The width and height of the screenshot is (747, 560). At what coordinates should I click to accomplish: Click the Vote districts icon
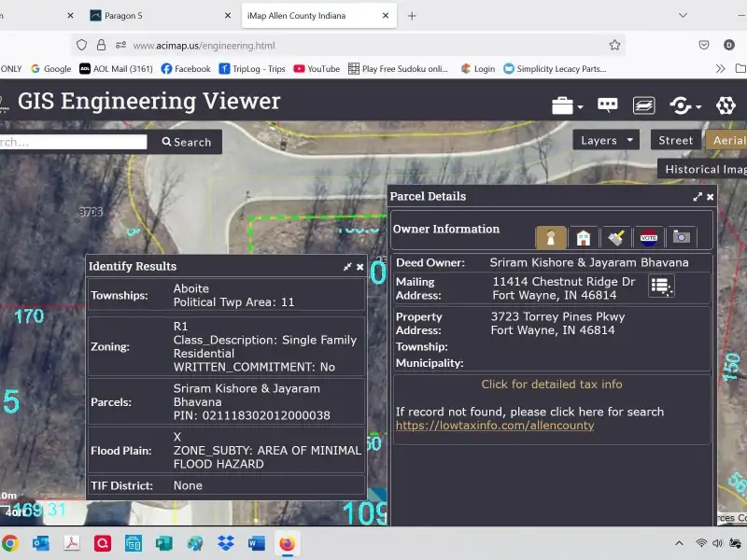648,237
